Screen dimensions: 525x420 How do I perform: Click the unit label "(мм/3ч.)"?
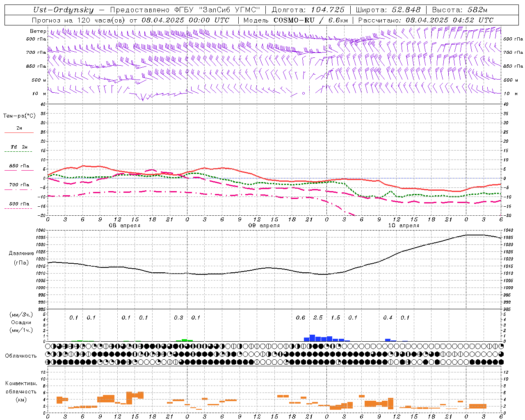tap(21, 315)
